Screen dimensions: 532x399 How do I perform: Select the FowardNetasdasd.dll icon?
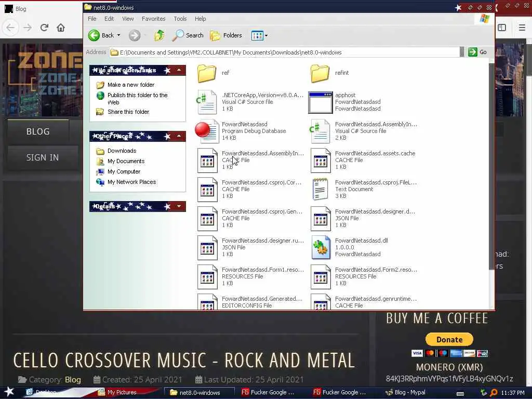click(x=321, y=248)
